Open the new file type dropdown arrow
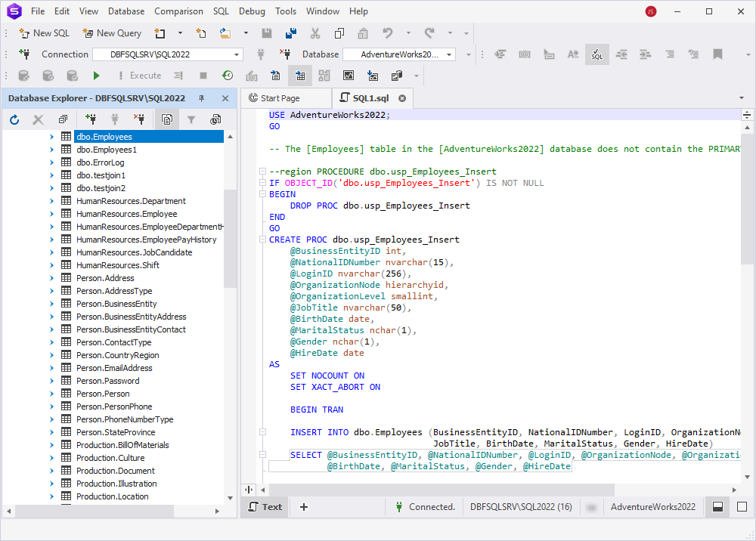The width and height of the screenshot is (756, 541). point(181,33)
